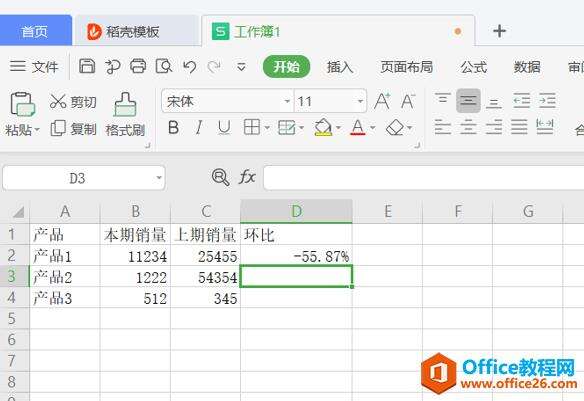Click the Print icon

coord(138,66)
